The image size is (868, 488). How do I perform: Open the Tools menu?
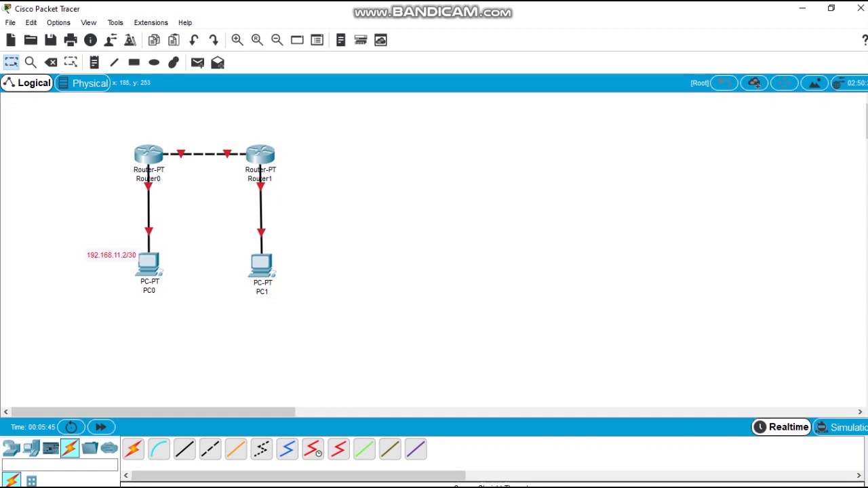[x=115, y=22]
